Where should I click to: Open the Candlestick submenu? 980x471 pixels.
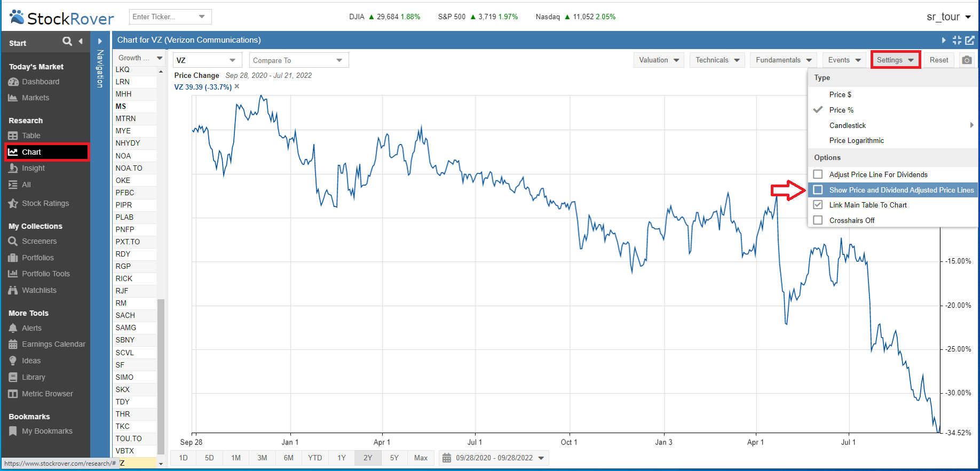[893, 125]
